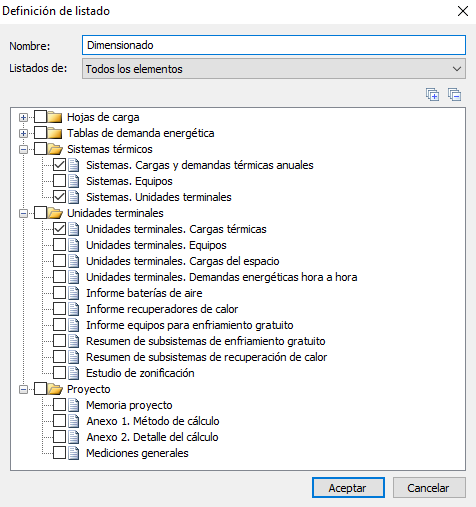Click the Nombre input field
Screen dimensions: 476x507
[x=274, y=45]
